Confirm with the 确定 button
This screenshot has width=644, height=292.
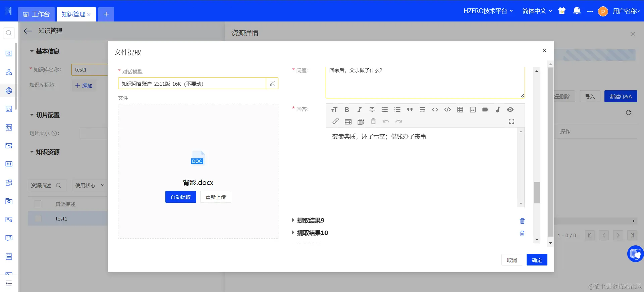click(x=537, y=260)
